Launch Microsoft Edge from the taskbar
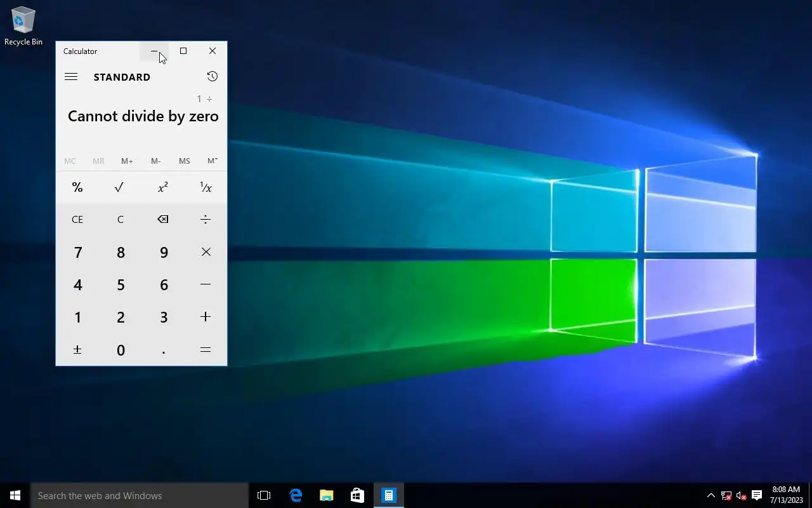Viewport: 812px width, 508px height. [296, 495]
